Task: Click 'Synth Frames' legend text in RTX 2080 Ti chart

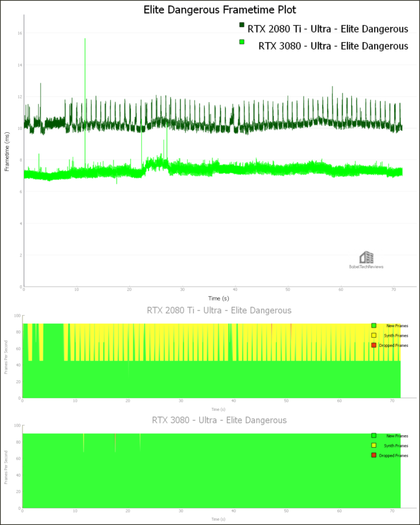Action: [x=396, y=336]
